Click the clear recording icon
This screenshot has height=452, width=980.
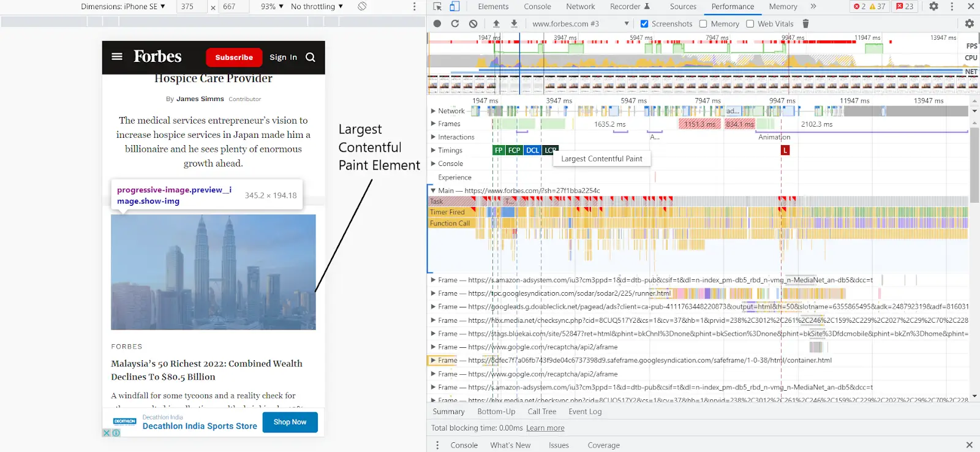tap(473, 24)
